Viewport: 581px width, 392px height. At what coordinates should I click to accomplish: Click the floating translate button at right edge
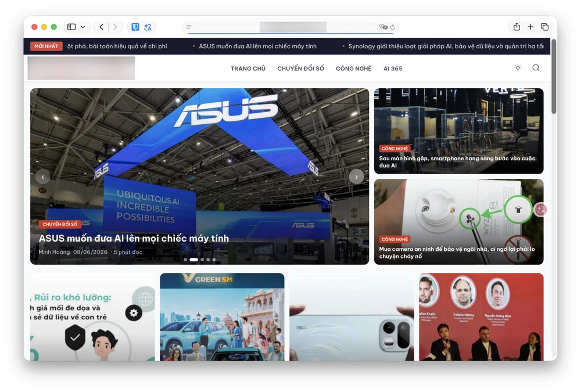point(541,210)
